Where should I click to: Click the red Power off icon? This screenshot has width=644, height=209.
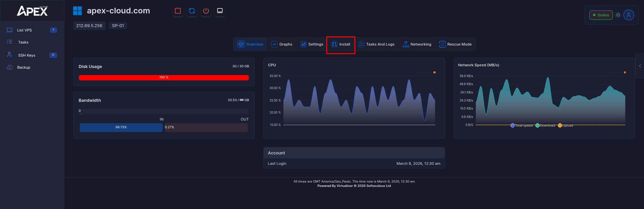206,11
